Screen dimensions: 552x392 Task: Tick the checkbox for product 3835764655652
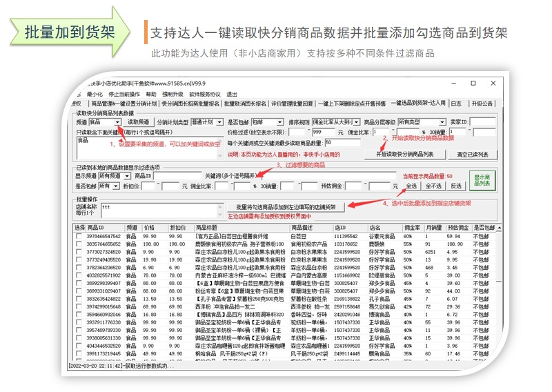coord(79,244)
